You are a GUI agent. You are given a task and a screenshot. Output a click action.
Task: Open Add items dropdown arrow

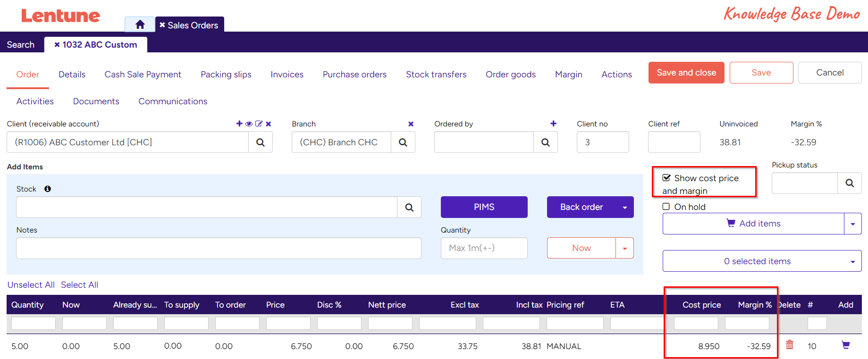pyautogui.click(x=853, y=224)
